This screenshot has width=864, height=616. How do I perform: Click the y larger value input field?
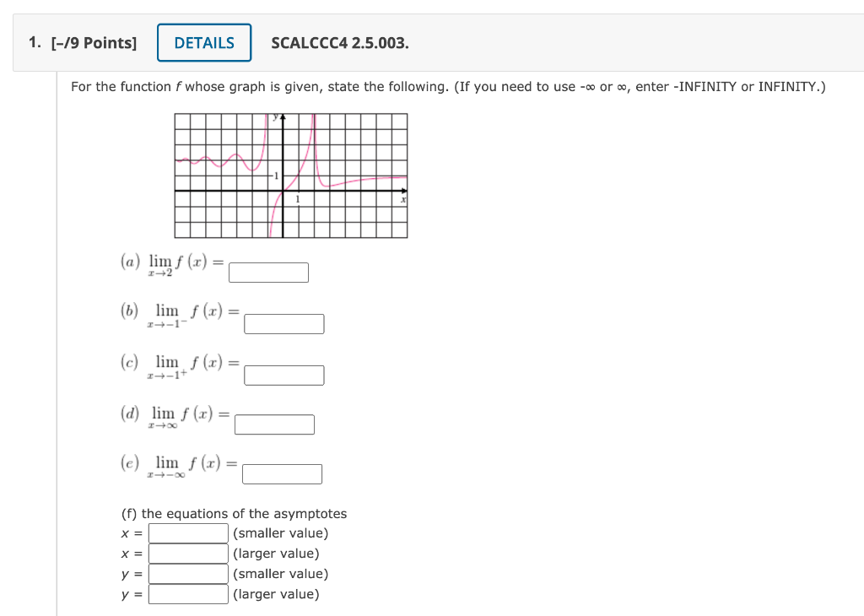tap(187, 593)
